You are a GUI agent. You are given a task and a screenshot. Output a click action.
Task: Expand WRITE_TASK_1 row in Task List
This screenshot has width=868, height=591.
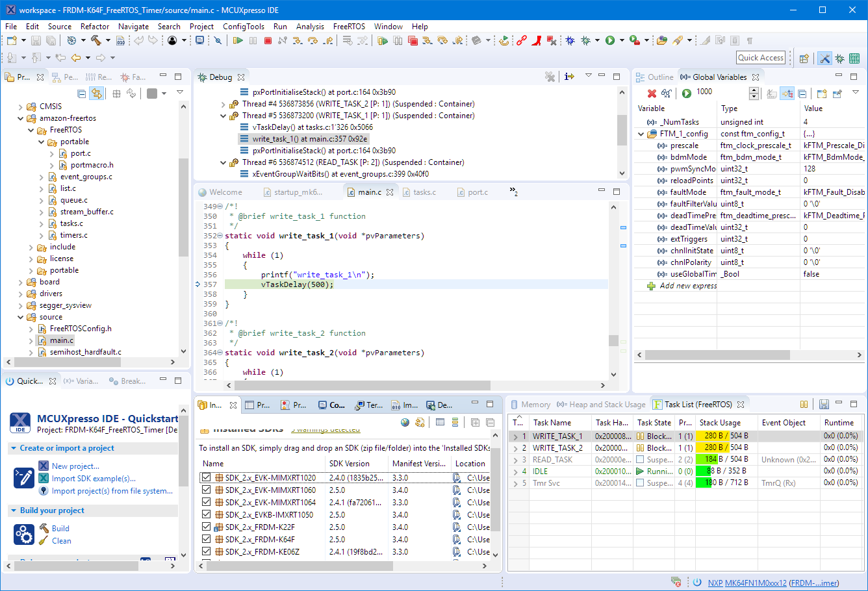tap(515, 436)
